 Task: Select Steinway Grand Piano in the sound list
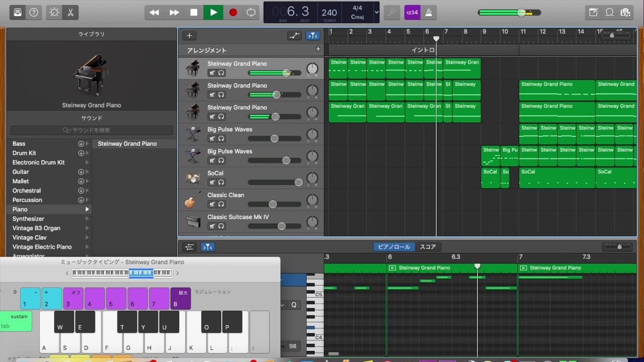coord(127,144)
